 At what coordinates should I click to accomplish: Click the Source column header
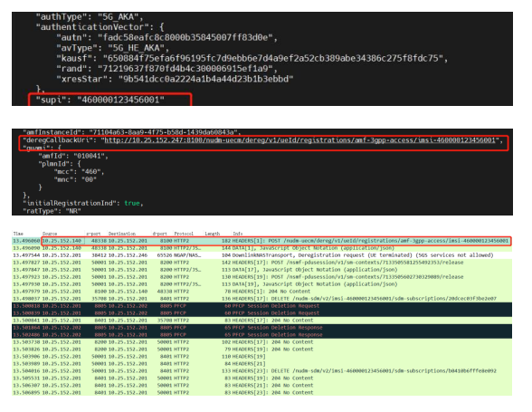pyautogui.click(x=50, y=234)
